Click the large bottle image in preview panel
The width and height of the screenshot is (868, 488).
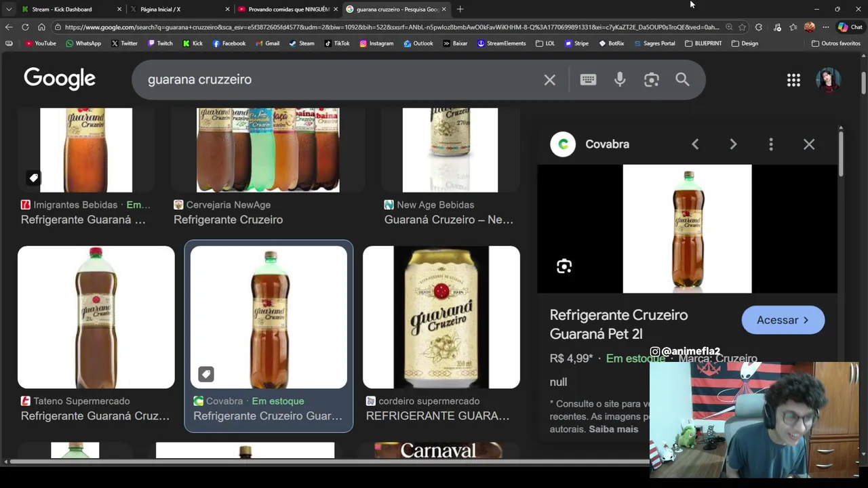[x=687, y=229]
